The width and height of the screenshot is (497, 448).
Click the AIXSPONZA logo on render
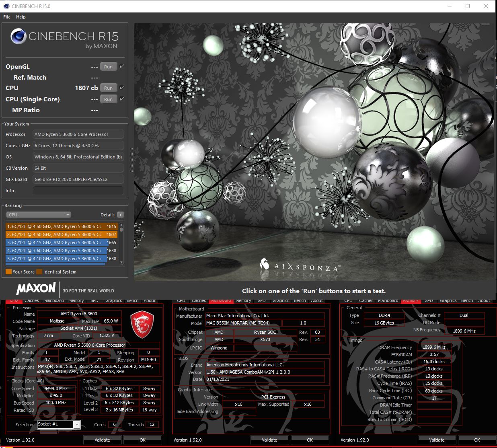pos(300,266)
